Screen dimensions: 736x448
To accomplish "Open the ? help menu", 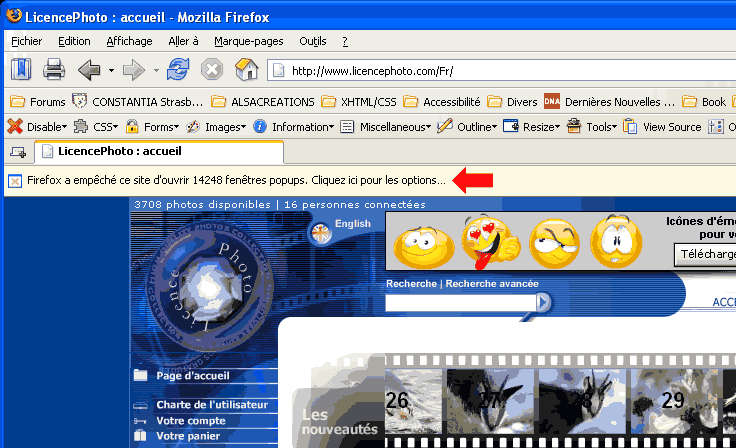I will (x=345, y=41).
